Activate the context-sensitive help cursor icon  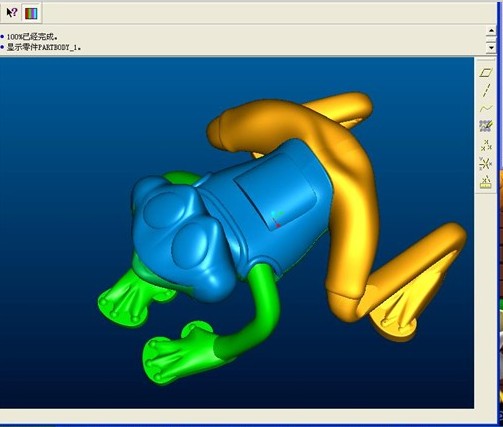click(12, 13)
